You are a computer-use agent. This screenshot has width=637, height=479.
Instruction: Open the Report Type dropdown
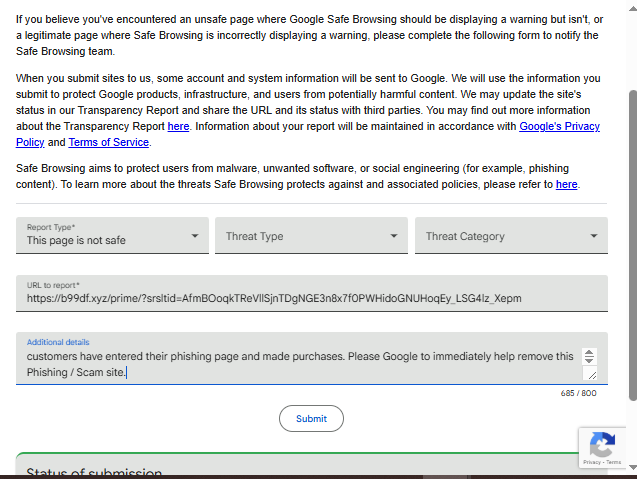112,236
